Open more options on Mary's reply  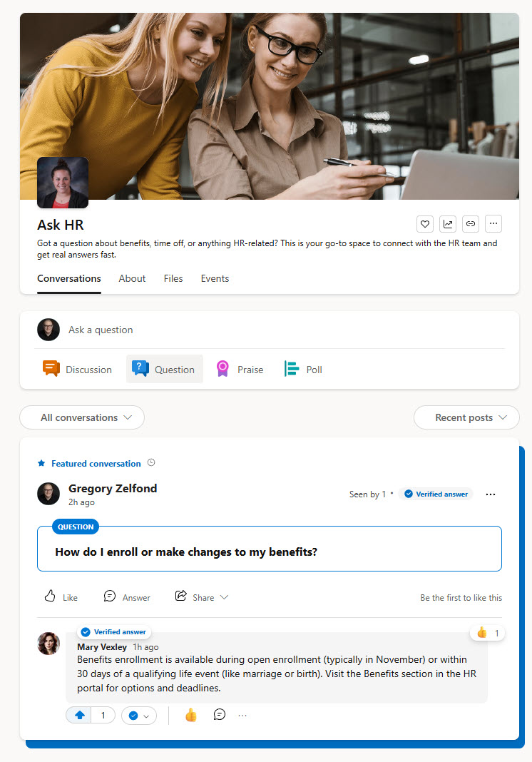click(x=242, y=716)
